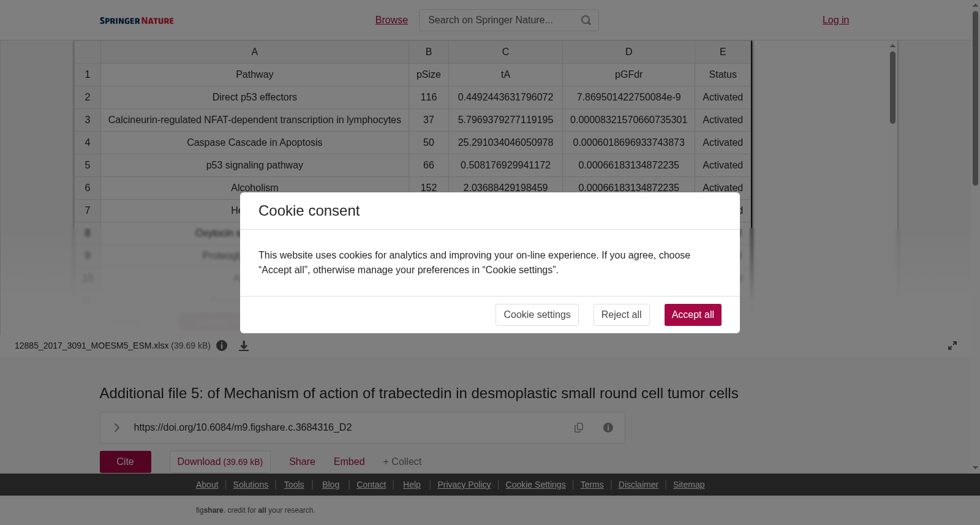Expand file viewer to fullscreen
Viewport: 980px width, 525px height.
pyautogui.click(x=952, y=346)
